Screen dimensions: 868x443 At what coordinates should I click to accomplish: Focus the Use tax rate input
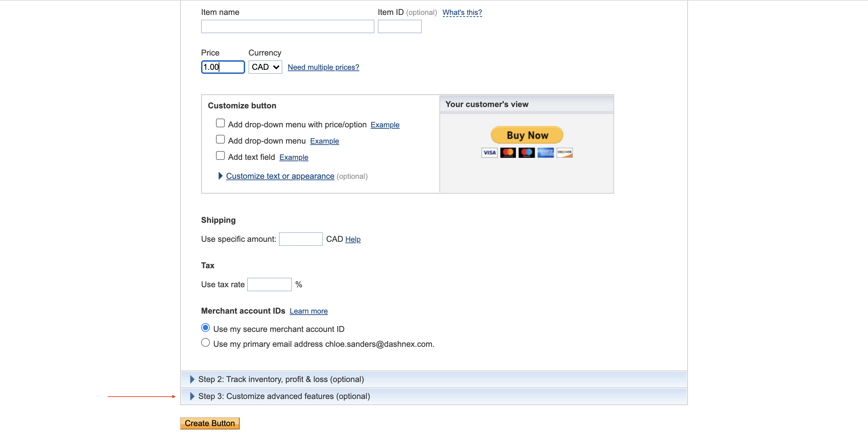[269, 284]
